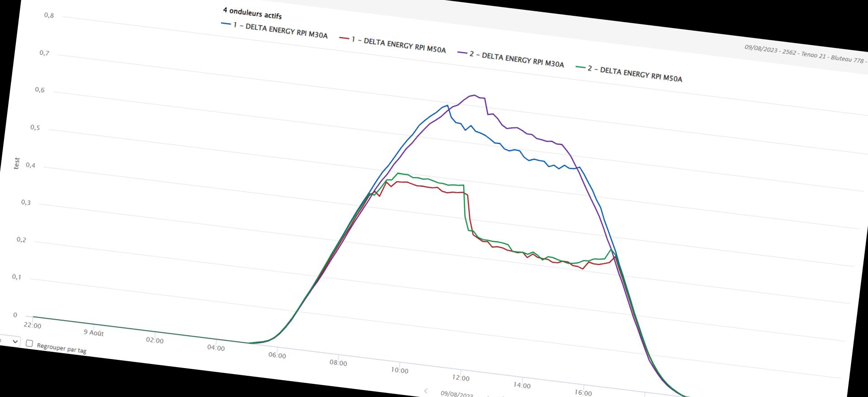Open the dropdown beside 'Regrouper par tag'
The image size is (868, 397).
[9, 341]
